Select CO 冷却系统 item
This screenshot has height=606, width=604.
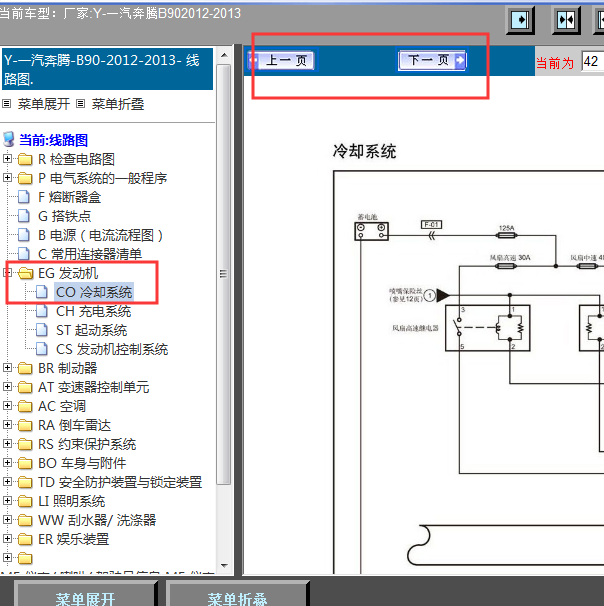point(94,292)
